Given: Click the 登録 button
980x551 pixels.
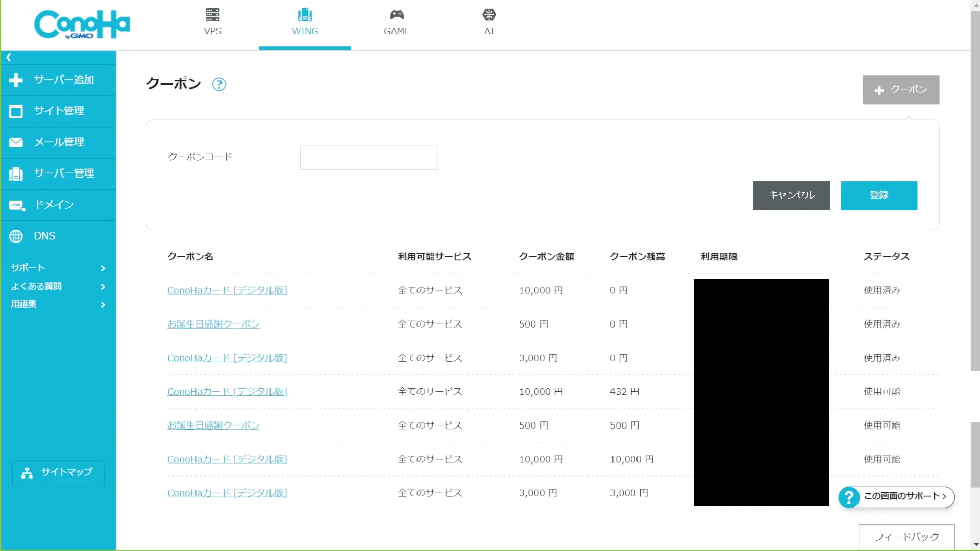Looking at the screenshot, I should [878, 195].
